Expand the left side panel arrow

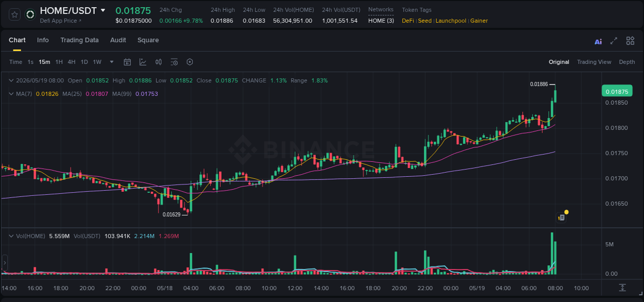point(5,263)
